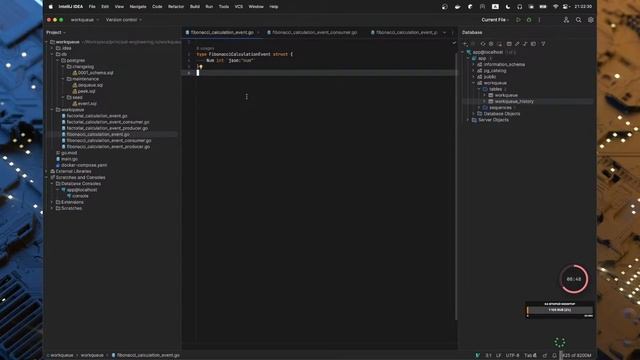Click the memory indicator in the status bar
The width and height of the screenshot is (640, 360).
point(577,356)
